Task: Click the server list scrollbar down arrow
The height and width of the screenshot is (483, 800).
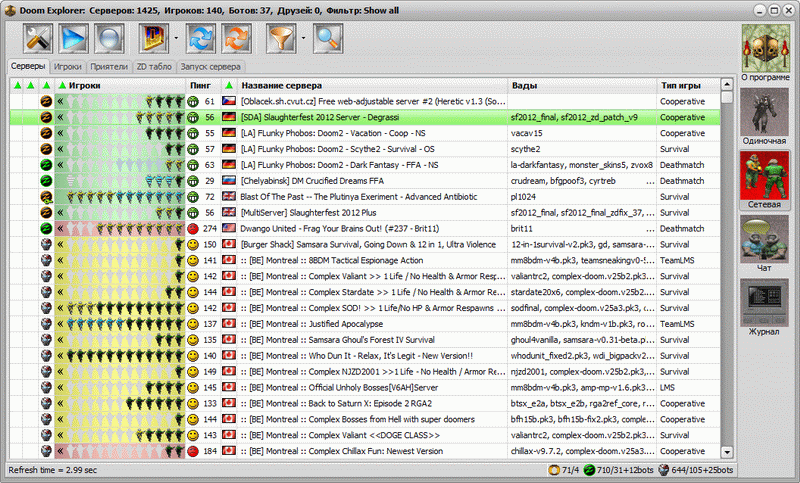Action: point(727,452)
